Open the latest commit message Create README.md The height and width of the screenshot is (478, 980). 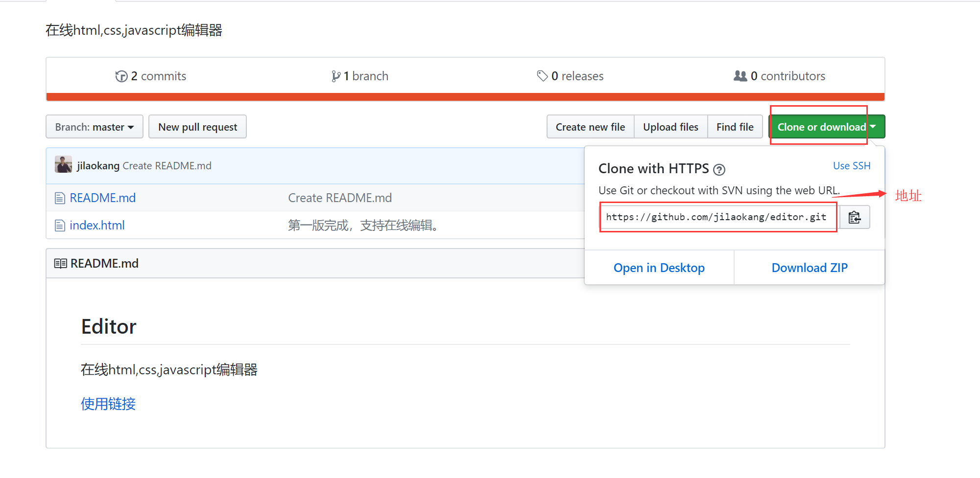point(167,166)
